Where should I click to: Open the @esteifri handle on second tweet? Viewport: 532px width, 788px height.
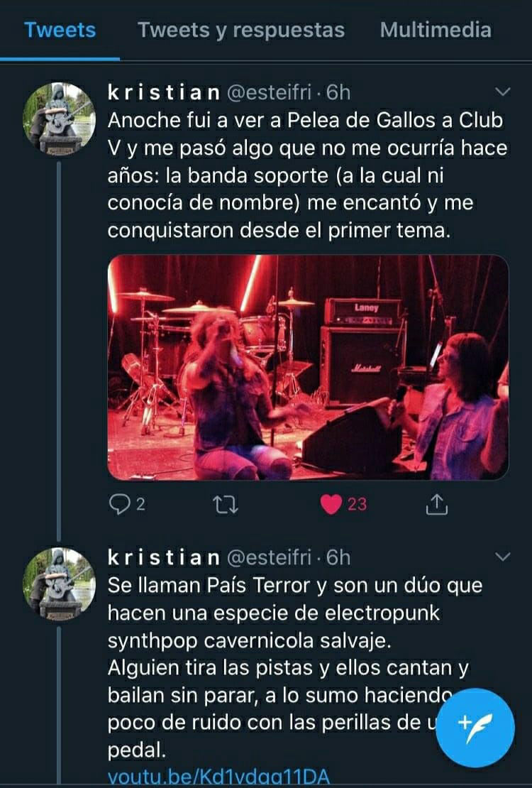click(x=270, y=557)
